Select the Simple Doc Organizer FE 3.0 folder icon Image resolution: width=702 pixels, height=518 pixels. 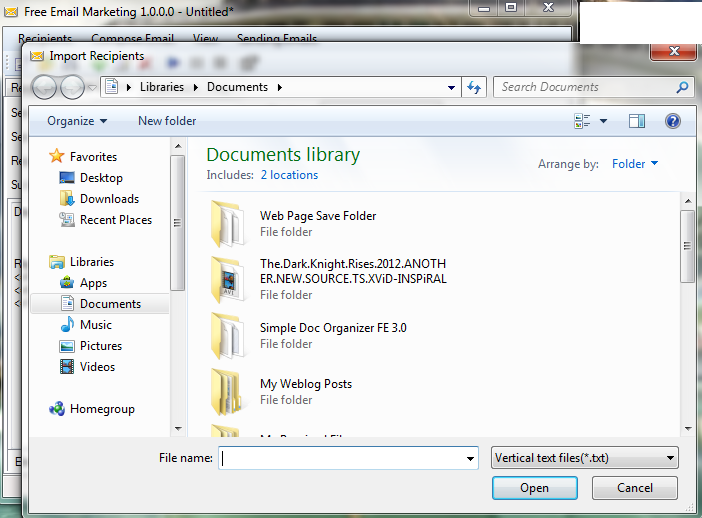(x=228, y=336)
